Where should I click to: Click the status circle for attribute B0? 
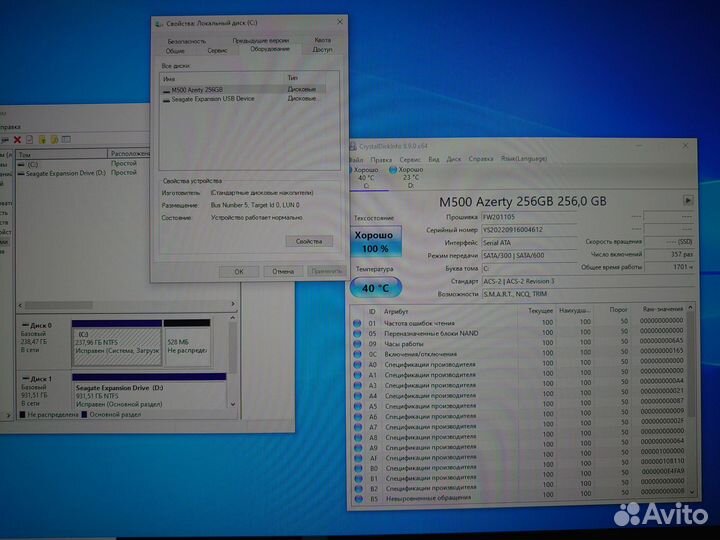click(359, 468)
